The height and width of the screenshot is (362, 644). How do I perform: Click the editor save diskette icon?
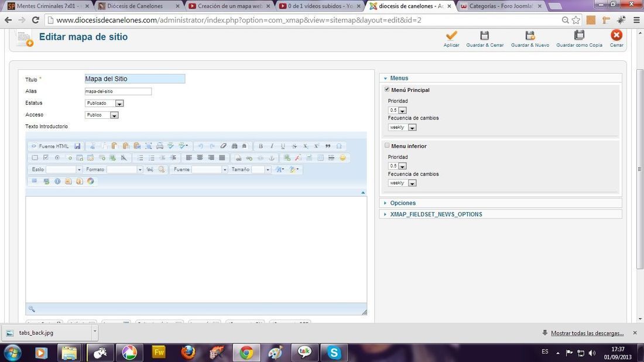tap(77, 146)
